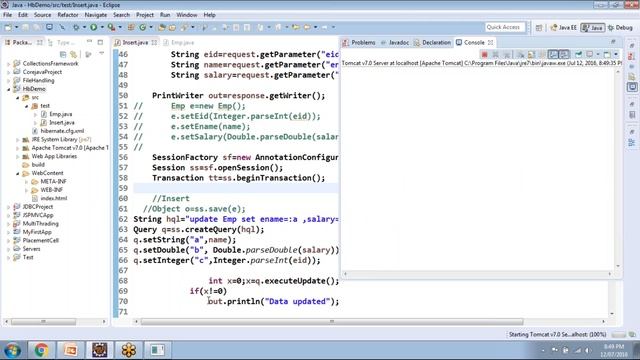Toggle Scroll Lock in Console toolbar

(x=531, y=55)
